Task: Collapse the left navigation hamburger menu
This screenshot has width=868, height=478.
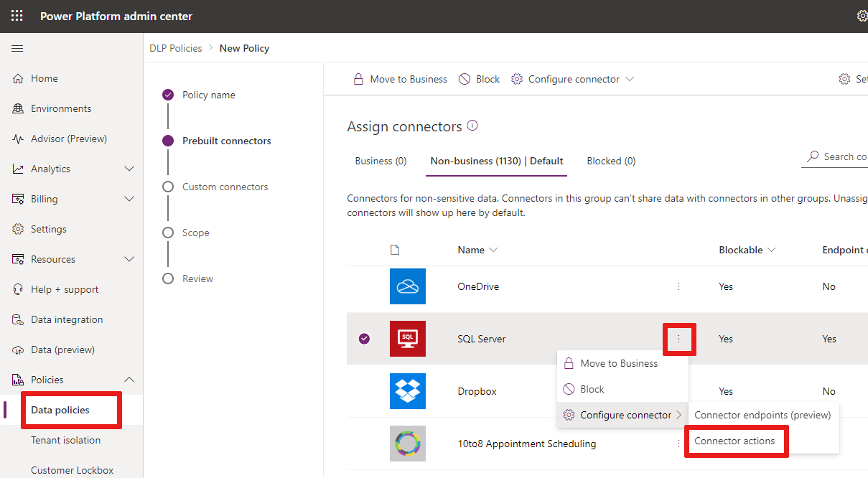Action: tap(17, 48)
